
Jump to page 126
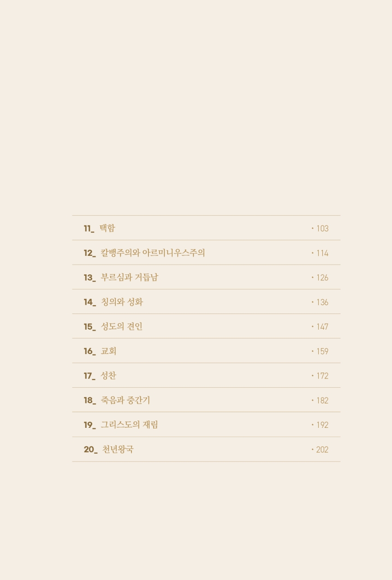click(x=322, y=278)
